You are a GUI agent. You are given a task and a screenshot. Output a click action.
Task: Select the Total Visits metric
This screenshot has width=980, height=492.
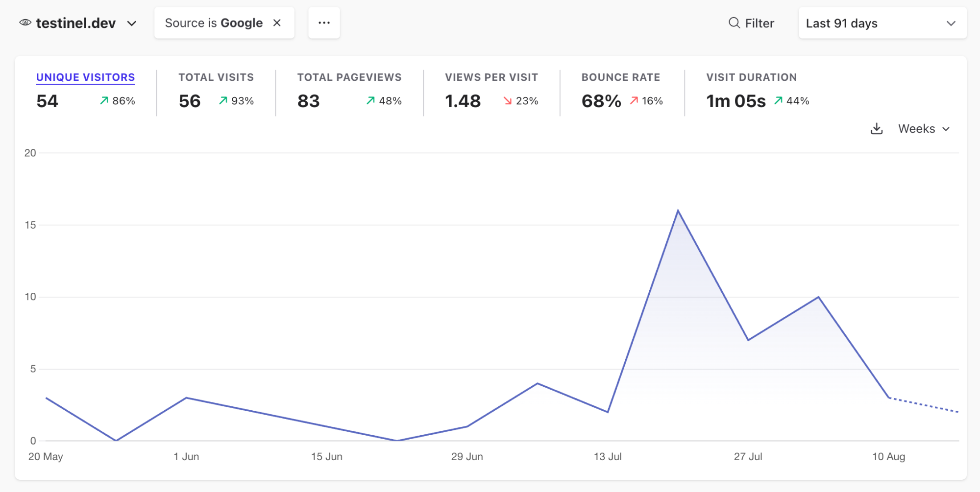216,77
